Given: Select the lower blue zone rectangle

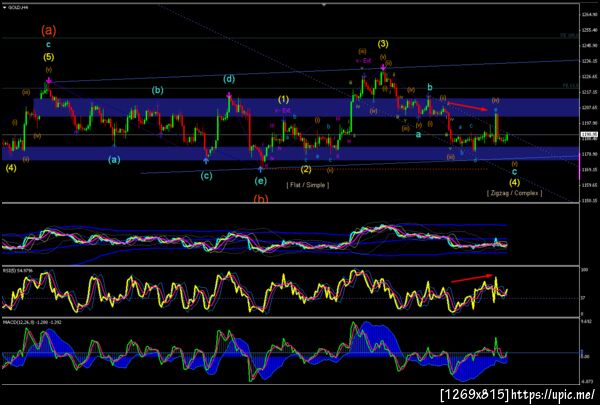Looking at the screenshot, I should tap(291, 153).
